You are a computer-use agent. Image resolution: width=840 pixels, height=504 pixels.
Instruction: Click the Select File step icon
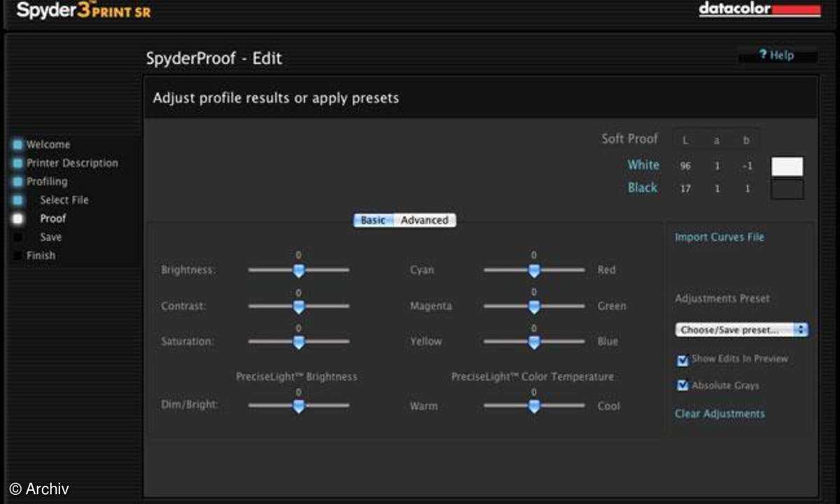pyautogui.click(x=17, y=200)
